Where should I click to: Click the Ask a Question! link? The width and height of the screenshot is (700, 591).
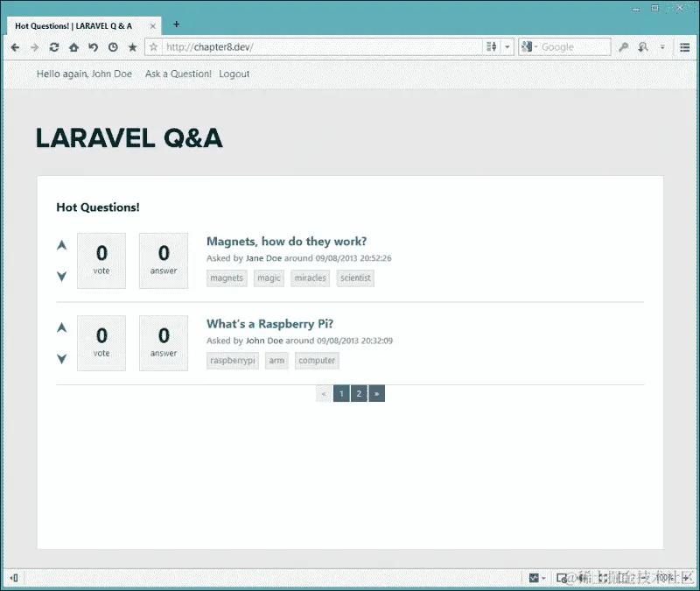178,74
